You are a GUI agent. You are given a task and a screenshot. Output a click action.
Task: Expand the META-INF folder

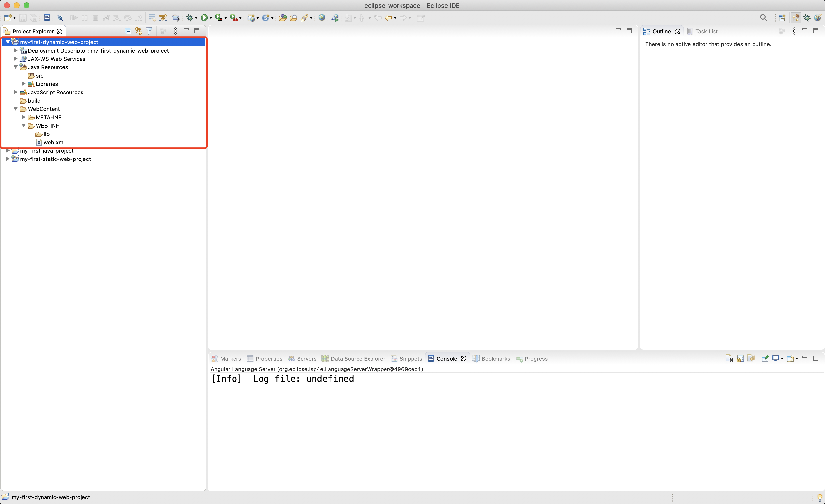coord(23,117)
